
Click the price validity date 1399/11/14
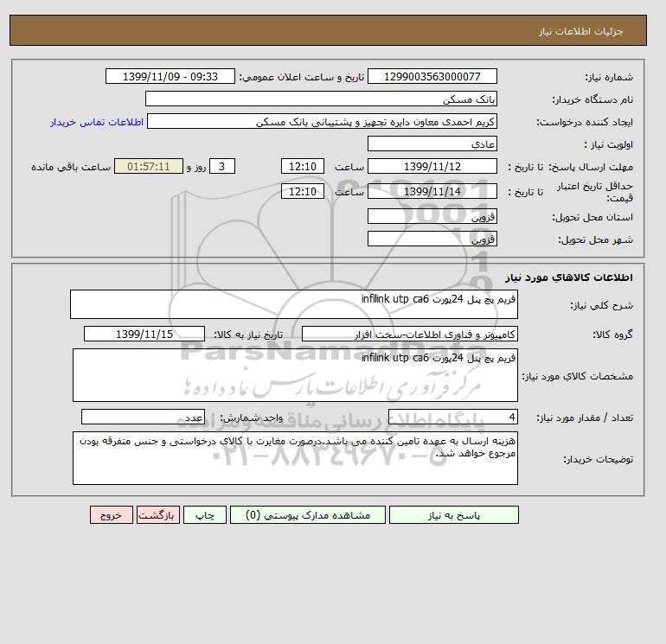tap(432, 191)
